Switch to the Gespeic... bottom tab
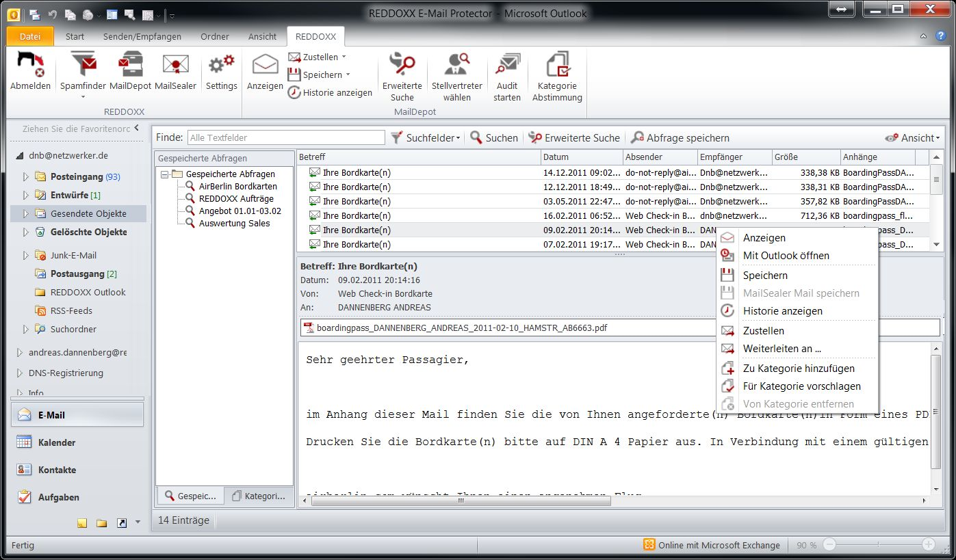956x560 pixels. click(x=190, y=496)
